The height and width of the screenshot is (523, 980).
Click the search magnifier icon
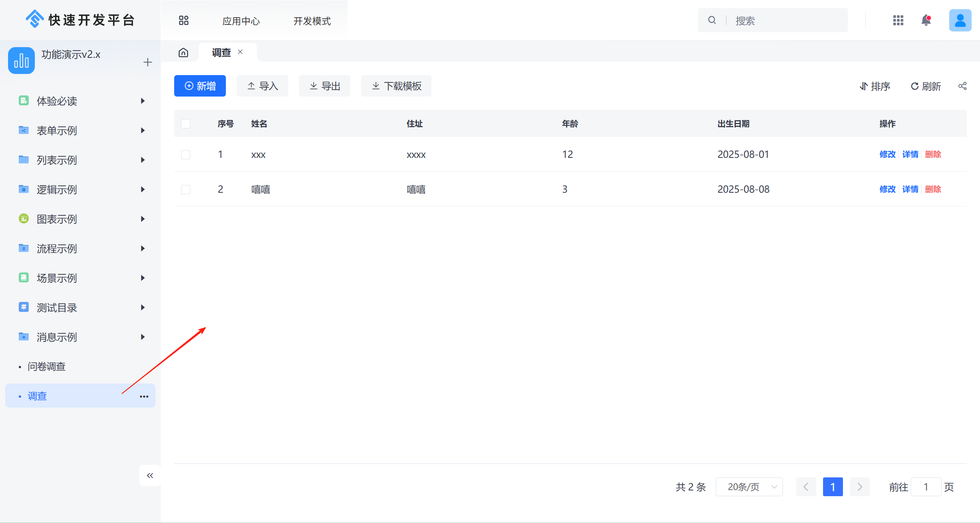click(712, 20)
